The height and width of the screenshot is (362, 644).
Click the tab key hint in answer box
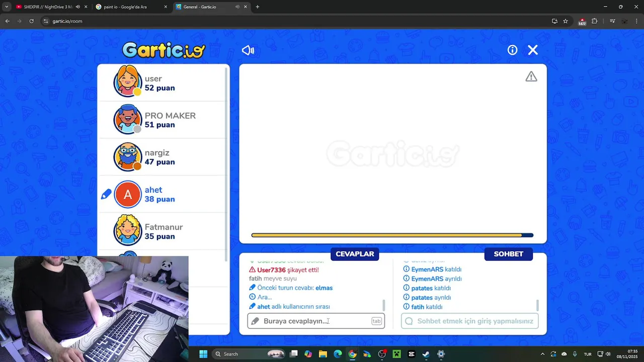(376, 321)
